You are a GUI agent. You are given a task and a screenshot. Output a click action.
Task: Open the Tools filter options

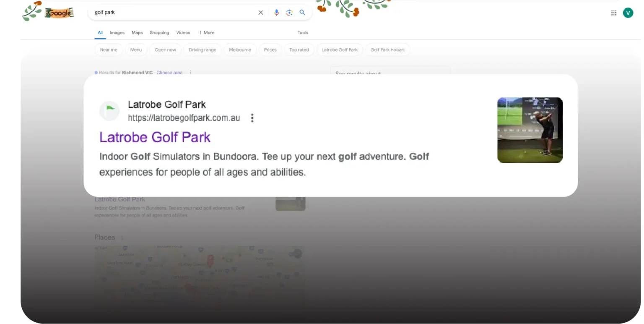pos(303,33)
